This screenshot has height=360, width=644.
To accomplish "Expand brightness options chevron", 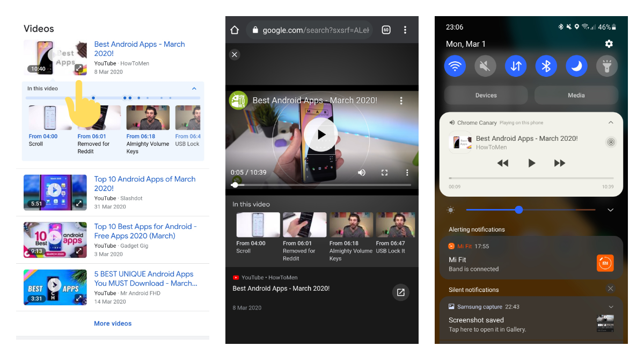I will (610, 210).
